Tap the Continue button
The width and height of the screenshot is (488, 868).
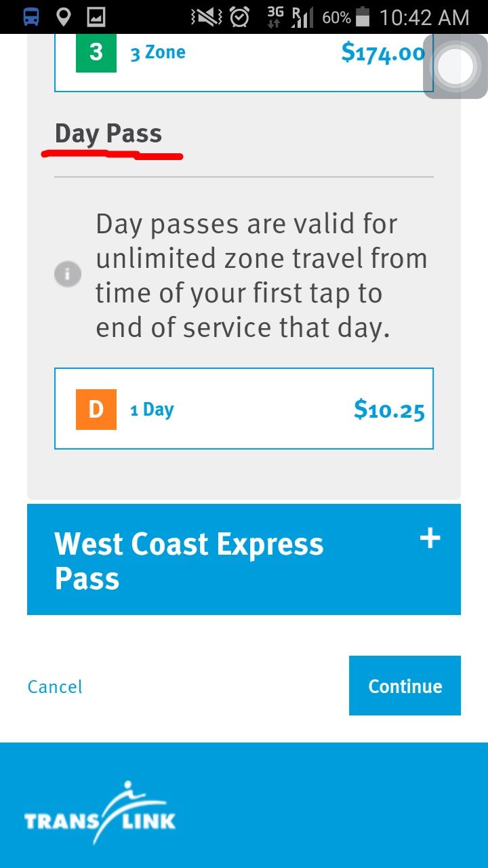point(405,686)
